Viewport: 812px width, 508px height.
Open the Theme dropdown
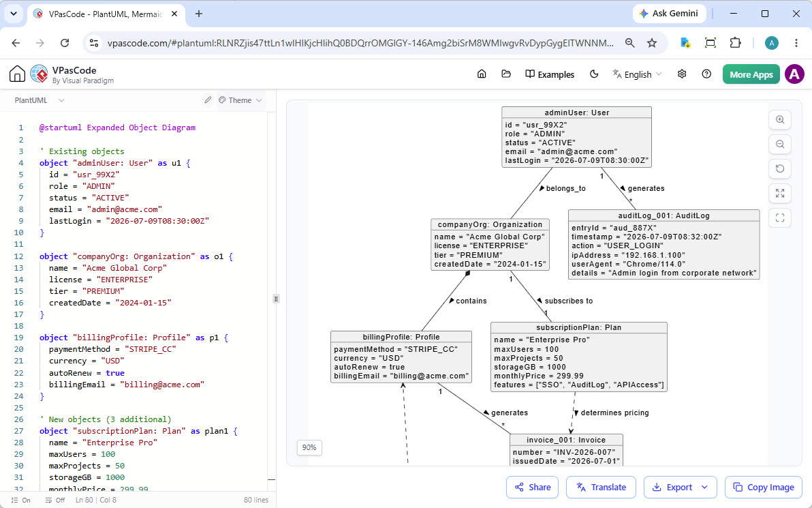[x=240, y=100]
